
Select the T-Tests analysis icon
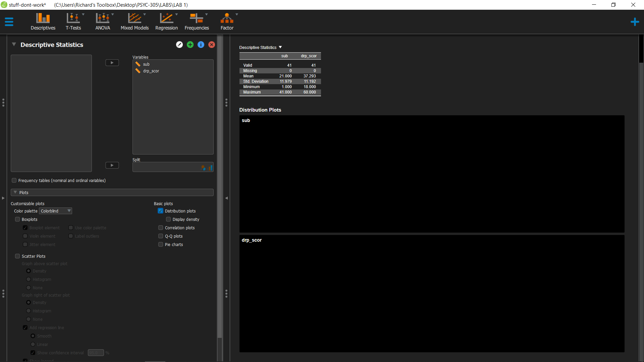pos(73,21)
